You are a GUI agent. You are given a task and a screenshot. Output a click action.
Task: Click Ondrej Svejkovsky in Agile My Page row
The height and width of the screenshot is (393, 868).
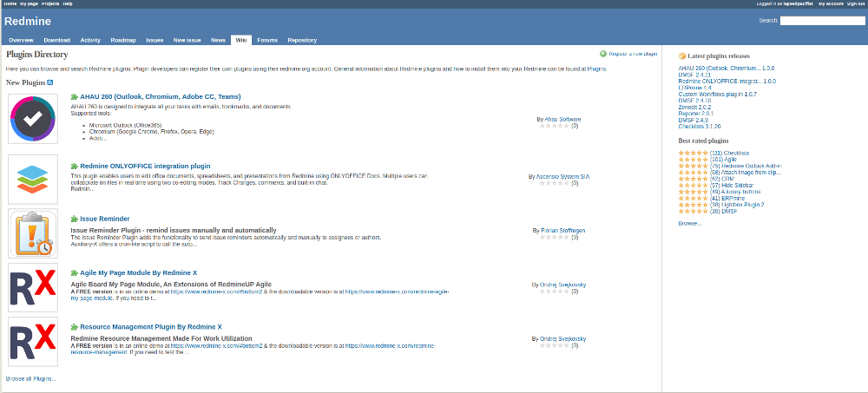563,285
